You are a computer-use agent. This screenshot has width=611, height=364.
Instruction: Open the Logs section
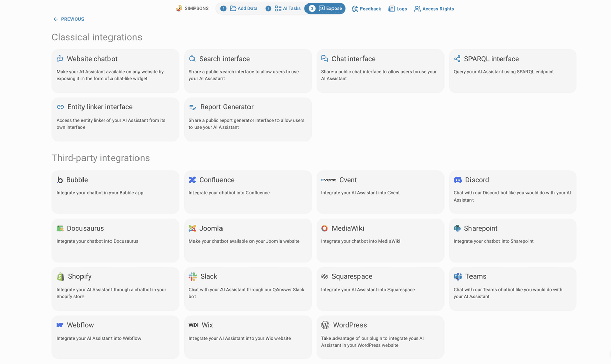[398, 9]
